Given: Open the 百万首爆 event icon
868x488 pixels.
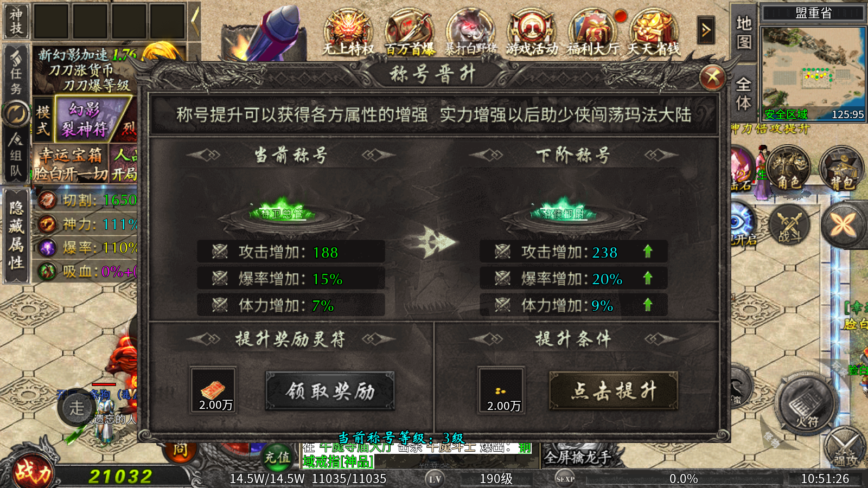Looking at the screenshot, I should [x=410, y=33].
